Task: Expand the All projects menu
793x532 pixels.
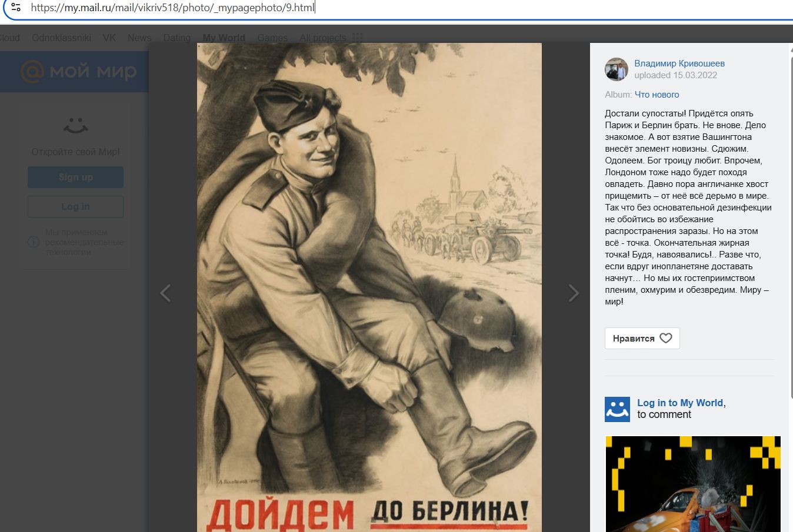Action: (x=323, y=38)
